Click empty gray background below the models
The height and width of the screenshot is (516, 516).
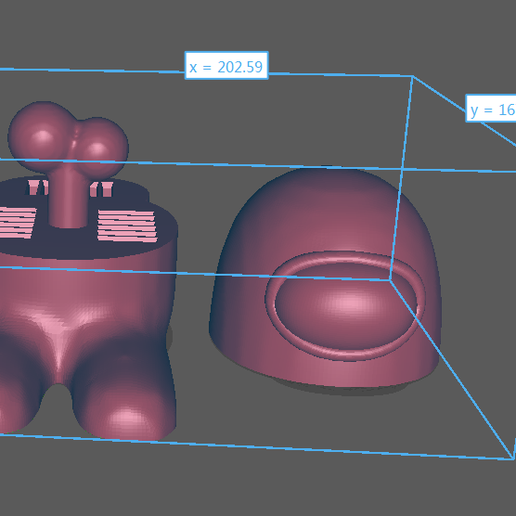coord(258,488)
